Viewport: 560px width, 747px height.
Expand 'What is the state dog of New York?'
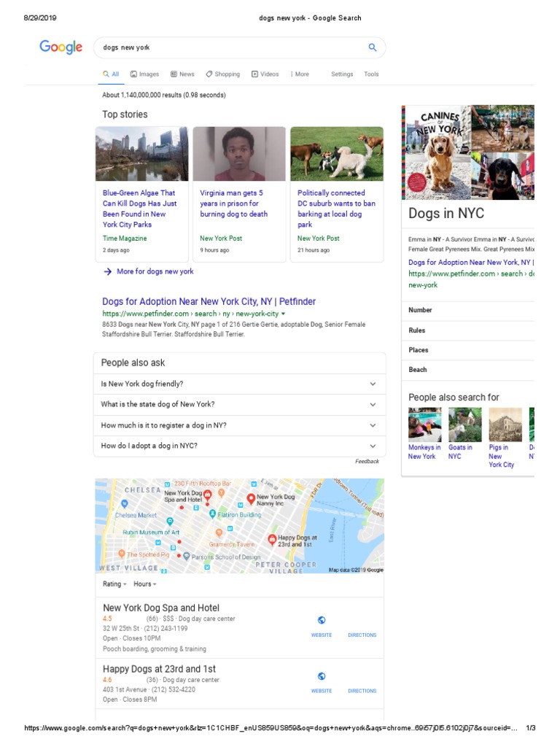[x=239, y=404]
